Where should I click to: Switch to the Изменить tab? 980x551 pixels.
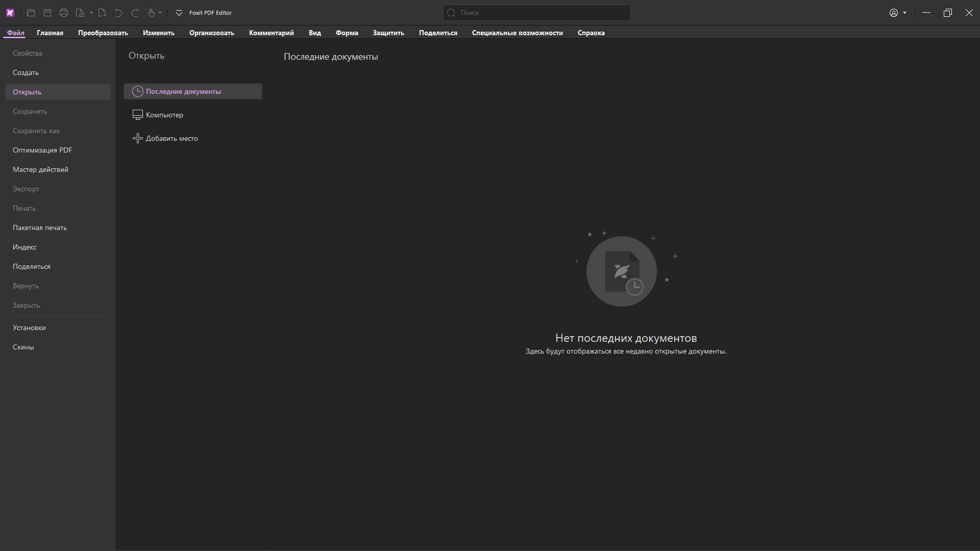(x=159, y=33)
